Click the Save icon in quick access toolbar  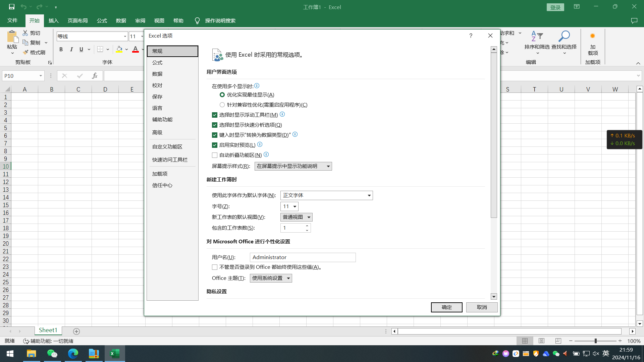coord(12,7)
